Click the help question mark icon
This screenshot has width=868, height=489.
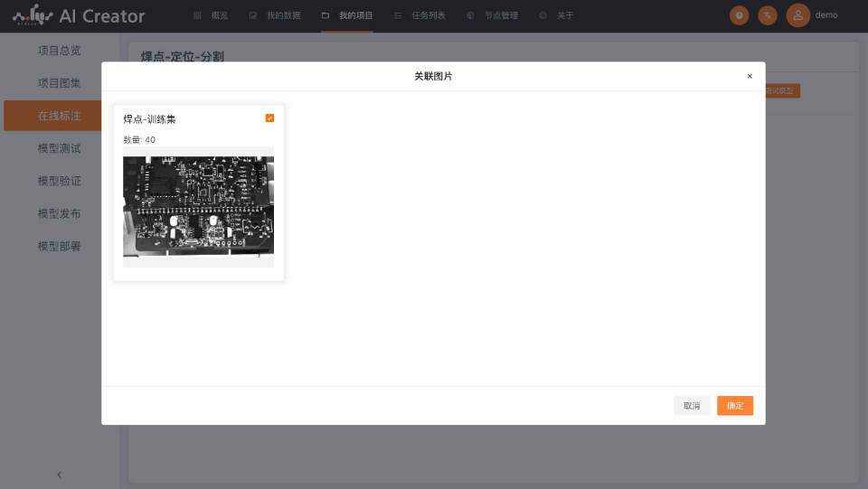pyautogui.click(x=740, y=15)
